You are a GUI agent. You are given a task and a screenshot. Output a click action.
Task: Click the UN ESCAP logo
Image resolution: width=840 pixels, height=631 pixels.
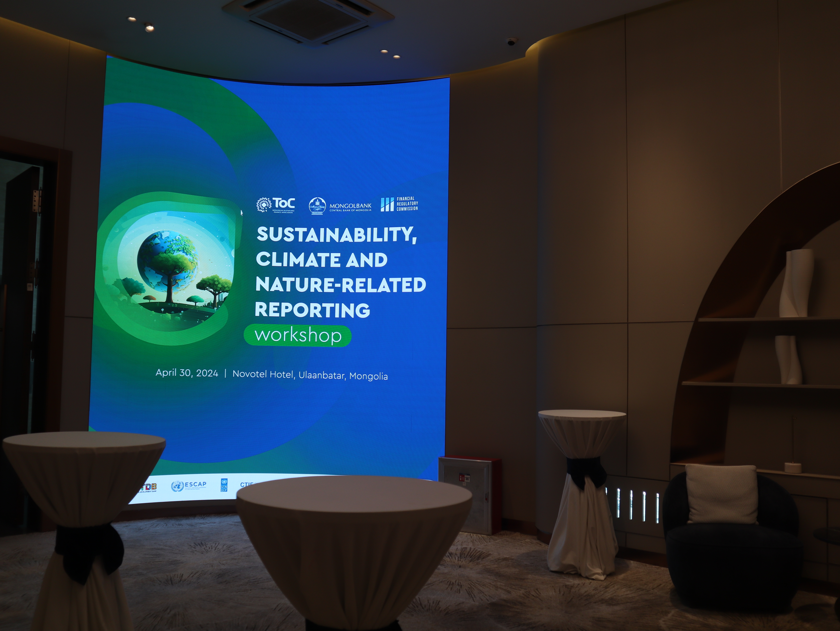point(189,486)
